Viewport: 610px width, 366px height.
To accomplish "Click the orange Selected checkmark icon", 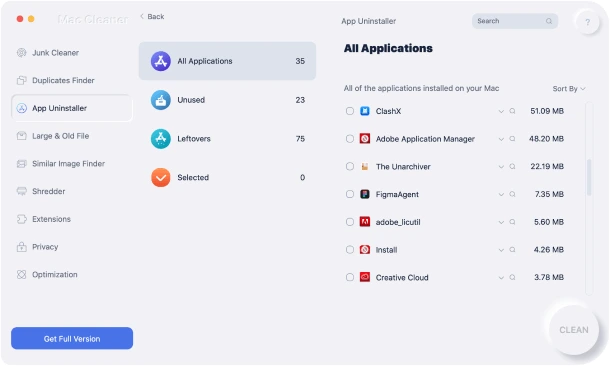I will click(x=161, y=177).
